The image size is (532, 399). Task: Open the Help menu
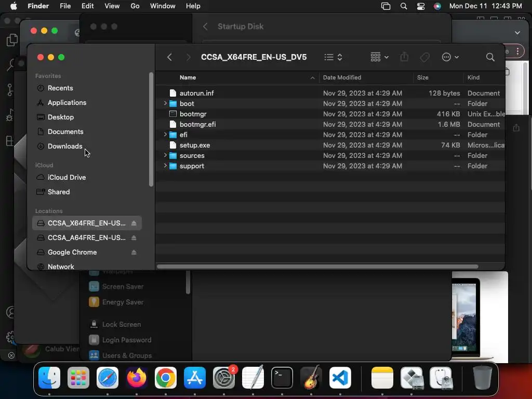pyautogui.click(x=193, y=6)
